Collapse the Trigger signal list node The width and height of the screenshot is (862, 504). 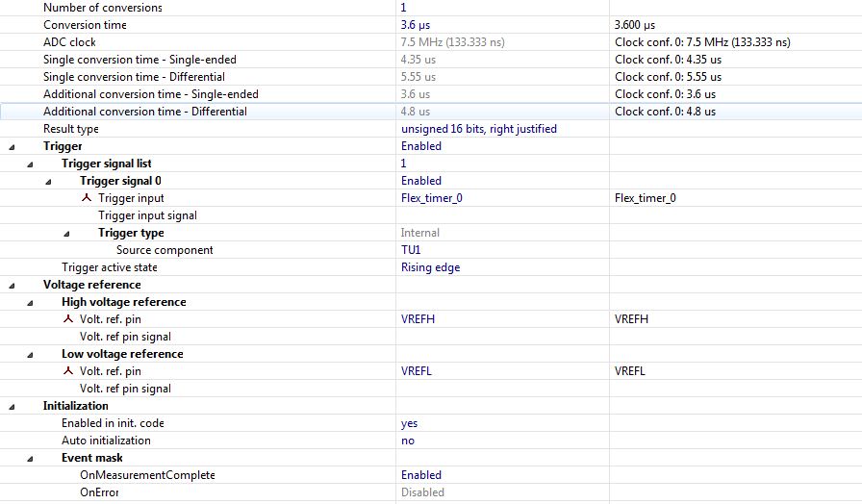30,164
